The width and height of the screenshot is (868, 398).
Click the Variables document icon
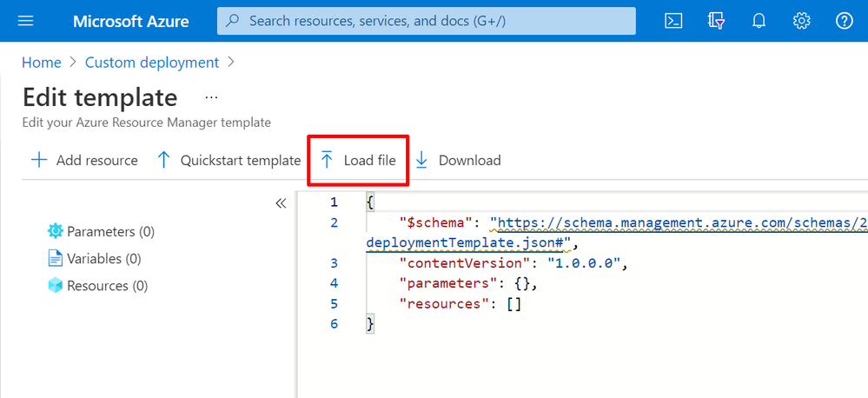[x=56, y=258]
